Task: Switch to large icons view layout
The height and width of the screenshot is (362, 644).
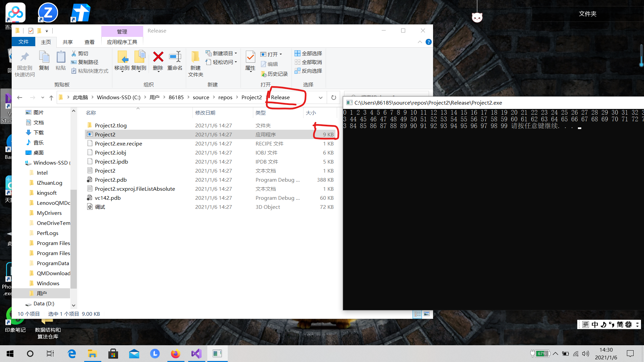Action: coord(427,314)
